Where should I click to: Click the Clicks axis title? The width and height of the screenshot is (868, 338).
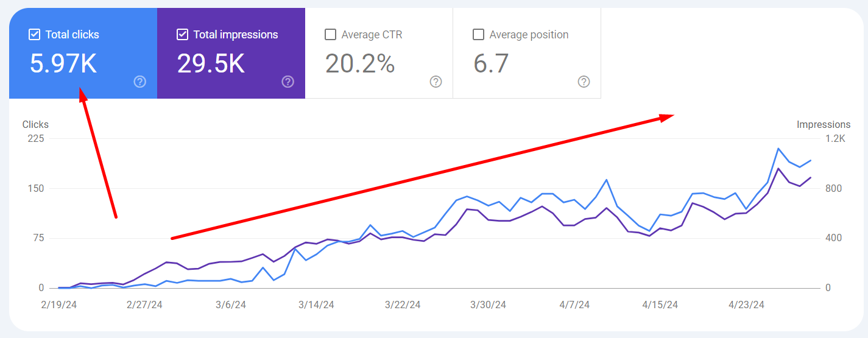click(35, 124)
